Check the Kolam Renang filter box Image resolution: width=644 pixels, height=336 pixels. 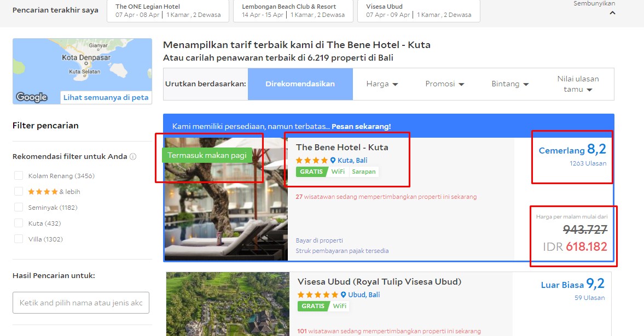click(19, 175)
